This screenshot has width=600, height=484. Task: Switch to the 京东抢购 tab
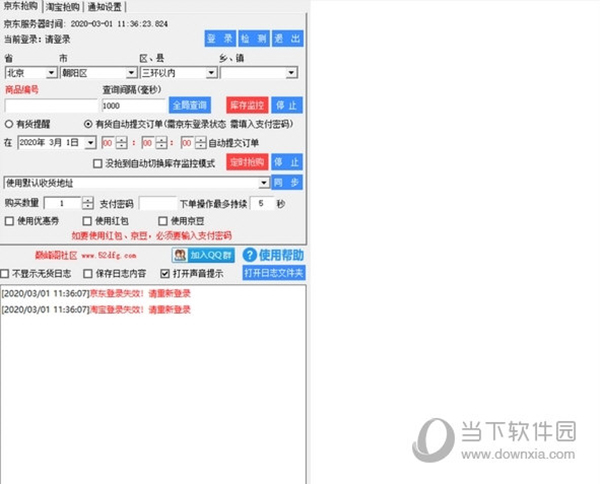[x=21, y=7]
